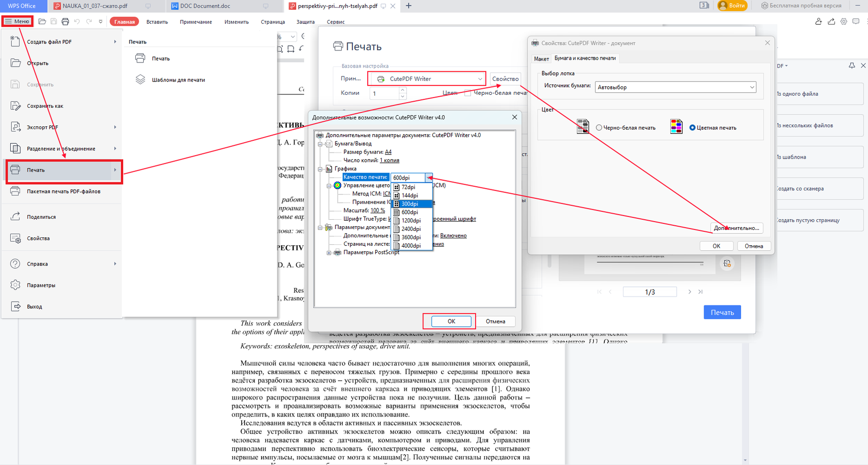Switch to the Вставить ribbon tab
The height and width of the screenshot is (465, 868).
pyautogui.click(x=157, y=22)
